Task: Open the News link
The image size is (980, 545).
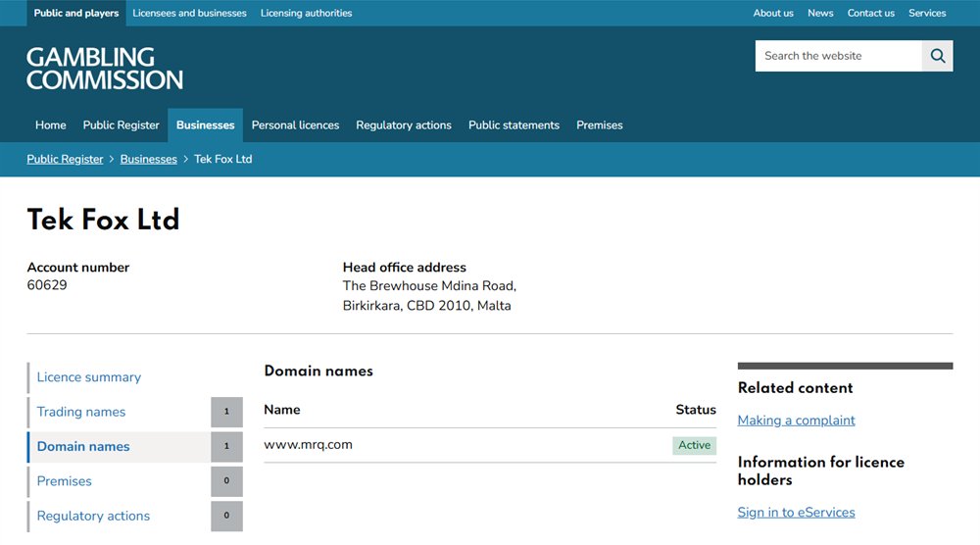Action: click(x=820, y=13)
